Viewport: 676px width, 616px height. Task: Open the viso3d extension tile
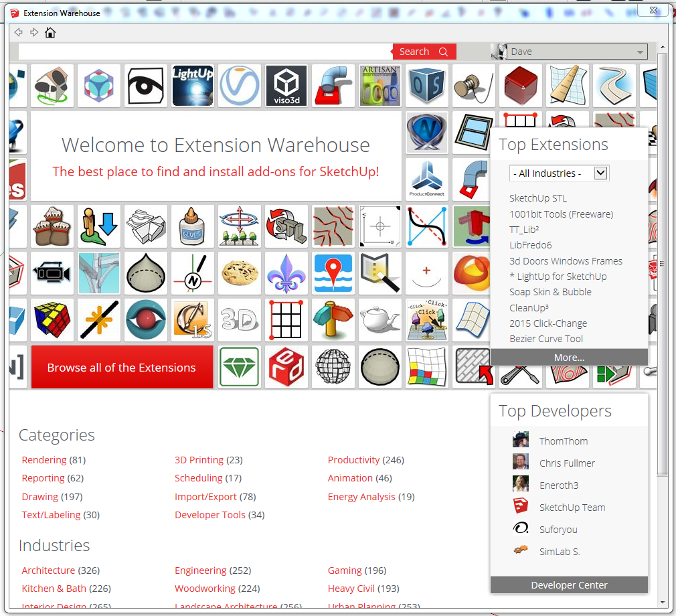(x=286, y=86)
